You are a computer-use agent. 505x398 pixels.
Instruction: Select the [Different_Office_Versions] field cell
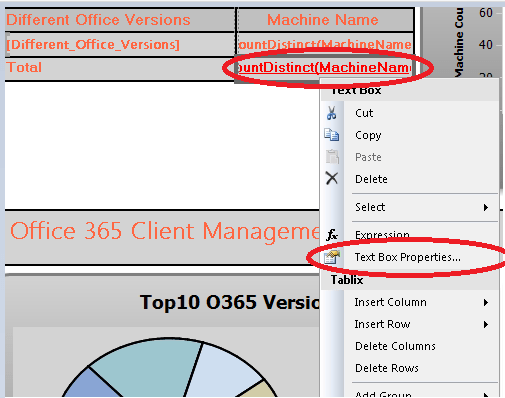click(x=120, y=44)
